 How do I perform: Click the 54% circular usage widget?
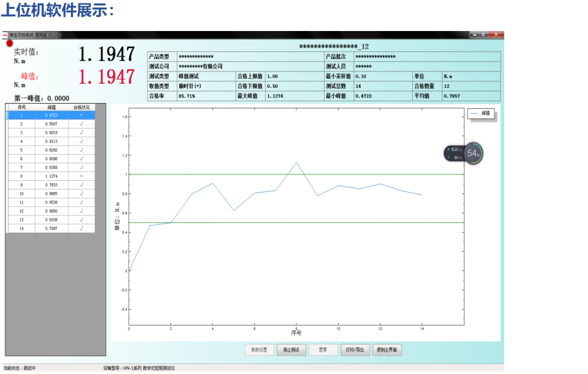[x=473, y=153]
